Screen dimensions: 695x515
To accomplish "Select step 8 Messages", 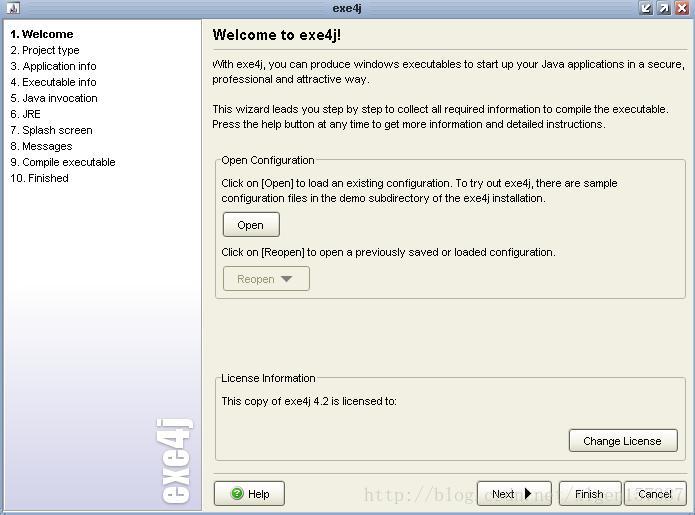I will point(41,146).
